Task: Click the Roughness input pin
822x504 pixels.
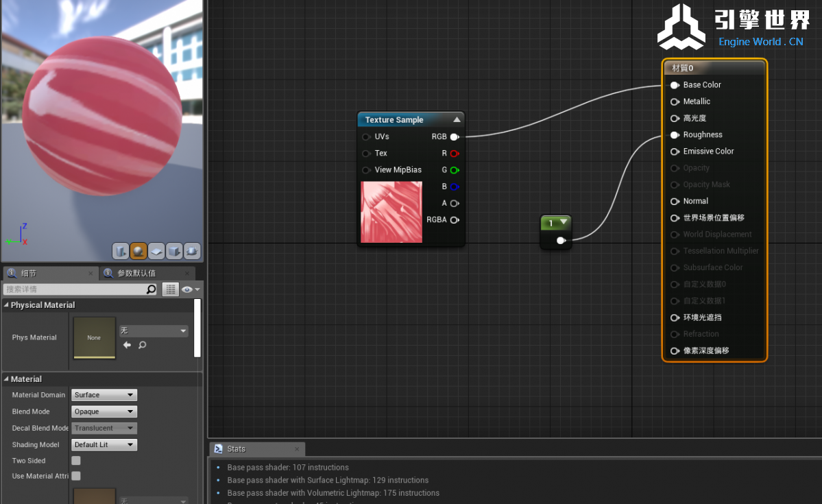Action: click(675, 135)
